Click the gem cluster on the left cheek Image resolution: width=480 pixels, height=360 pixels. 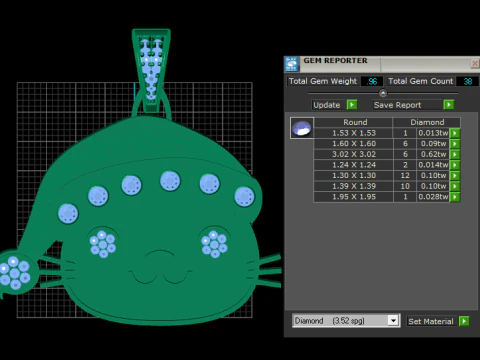point(103,244)
